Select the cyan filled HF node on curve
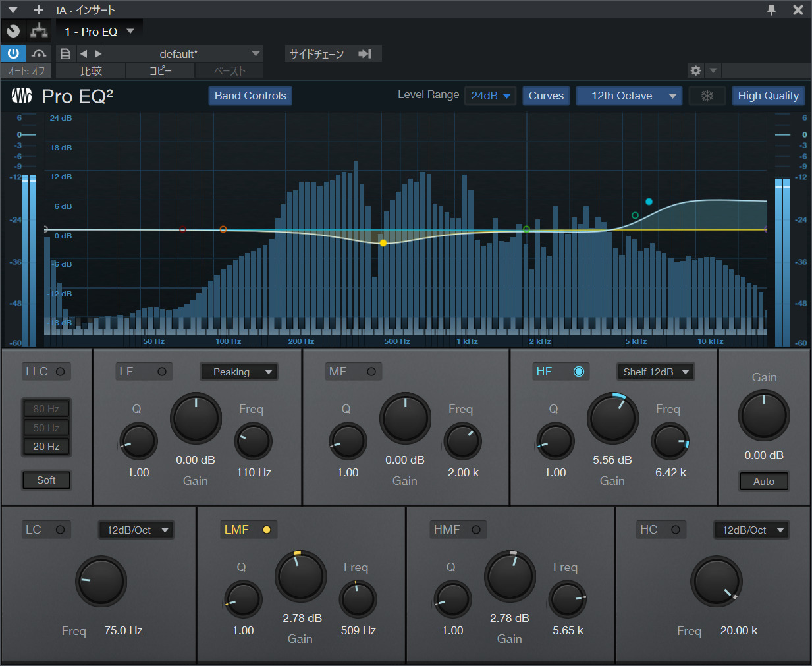The image size is (812, 666). 649,202
